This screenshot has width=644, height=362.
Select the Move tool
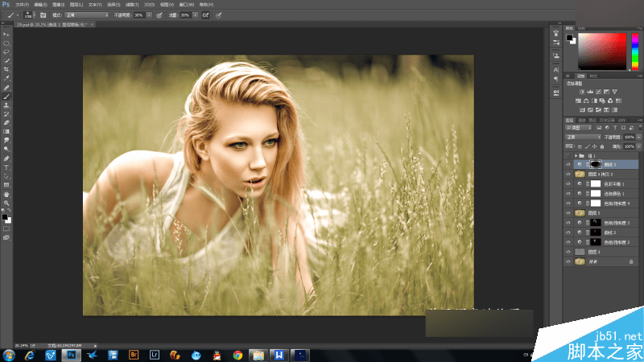click(7, 35)
